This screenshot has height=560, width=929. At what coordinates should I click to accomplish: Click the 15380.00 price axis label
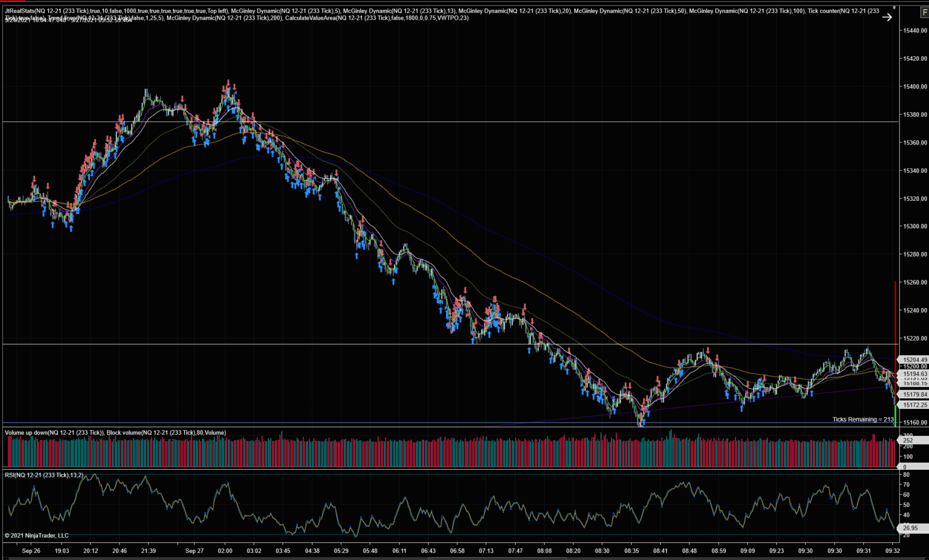click(x=915, y=115)
